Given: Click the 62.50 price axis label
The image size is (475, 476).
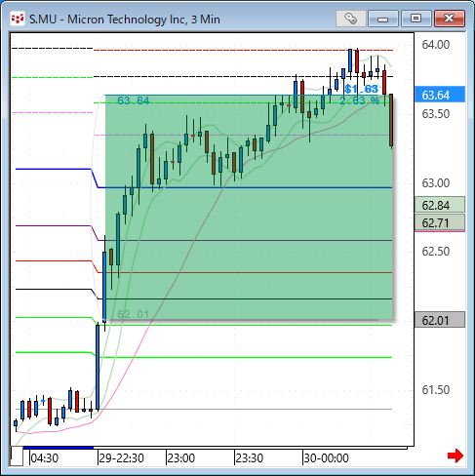Looking at the screenshot, I should point(436,252).
